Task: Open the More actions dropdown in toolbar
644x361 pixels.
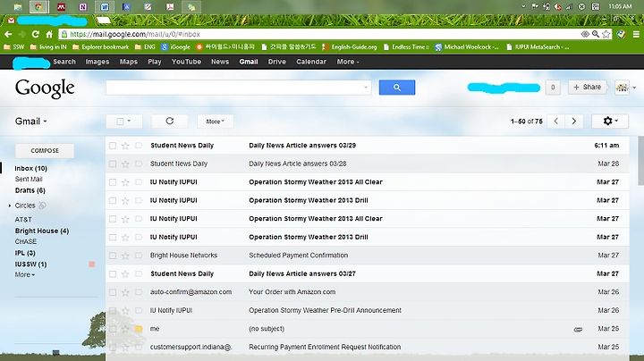Action: (x=216, y=121)
